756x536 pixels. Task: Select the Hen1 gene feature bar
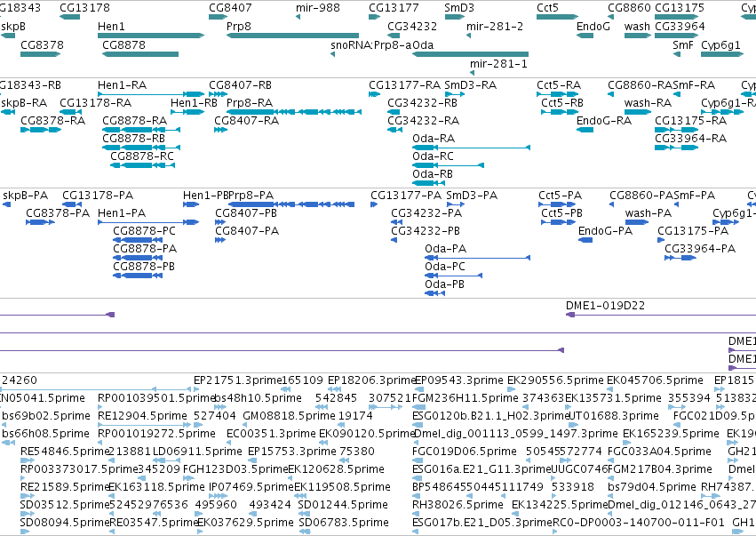coord(151,36)
